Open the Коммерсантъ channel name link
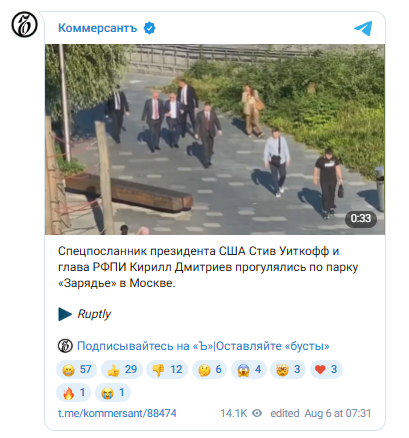The width and height of the screenshot is (409, 438). click(98, 28)
